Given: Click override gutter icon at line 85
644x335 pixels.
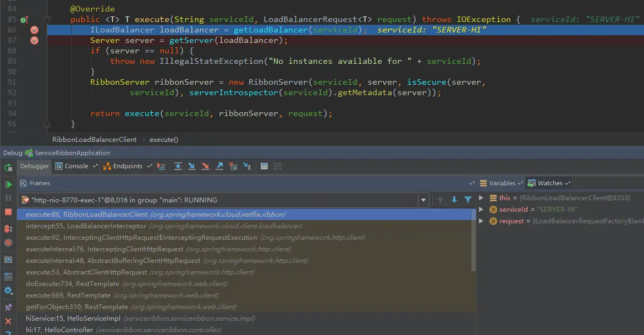Looking at the screenshot, I should coord(24,19).
